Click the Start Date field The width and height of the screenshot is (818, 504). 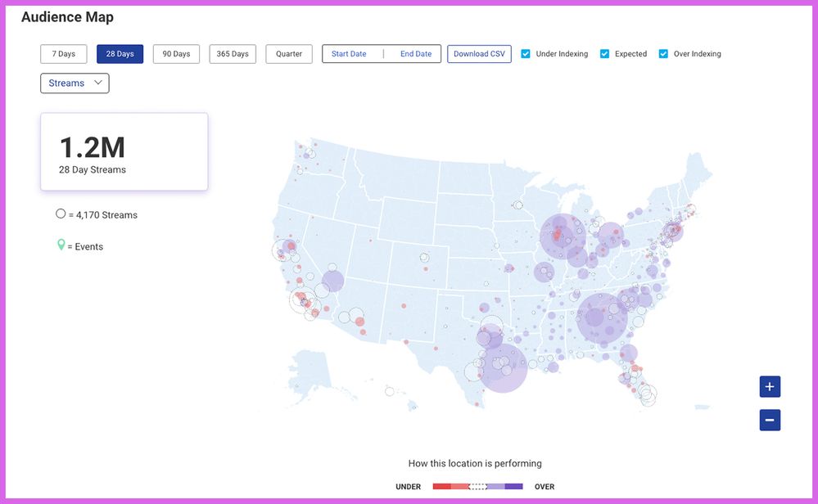pos(349,54)
